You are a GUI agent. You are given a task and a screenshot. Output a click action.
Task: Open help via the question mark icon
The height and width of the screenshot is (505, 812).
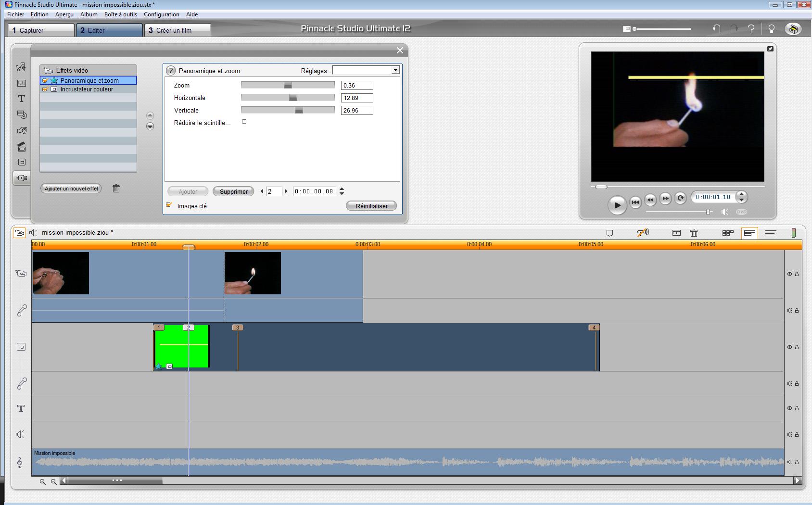coord(751,29)
